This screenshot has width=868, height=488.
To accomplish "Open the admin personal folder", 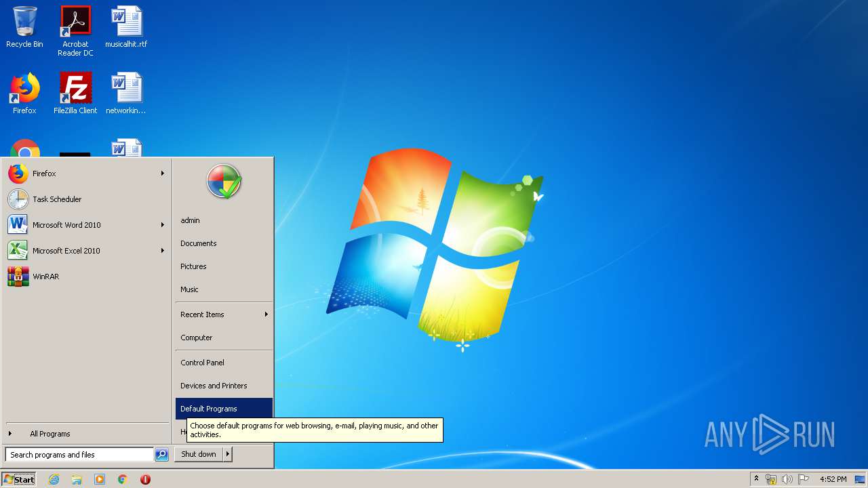I will (224, 220).
